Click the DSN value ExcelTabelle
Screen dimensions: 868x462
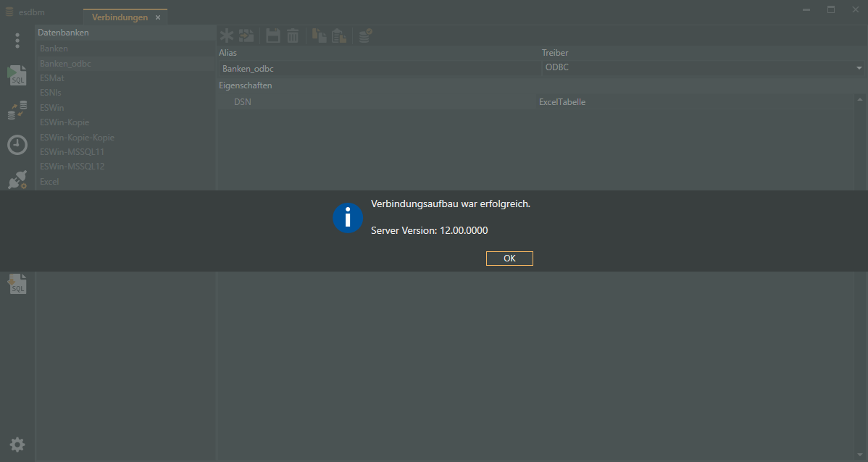(562, 102)
